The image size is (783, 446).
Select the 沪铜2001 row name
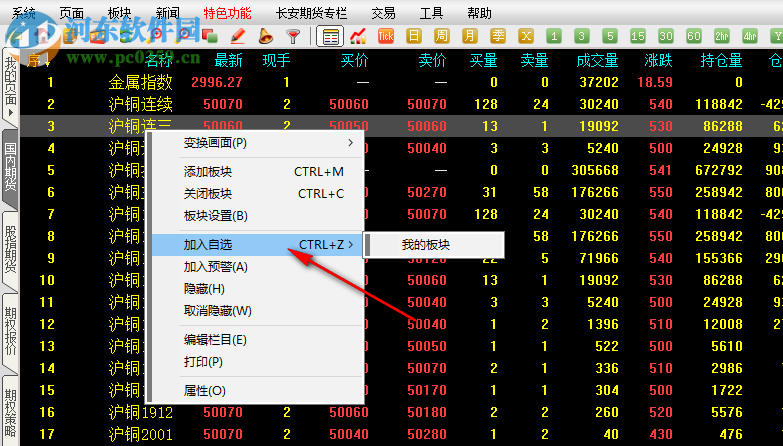coord(140,434)
